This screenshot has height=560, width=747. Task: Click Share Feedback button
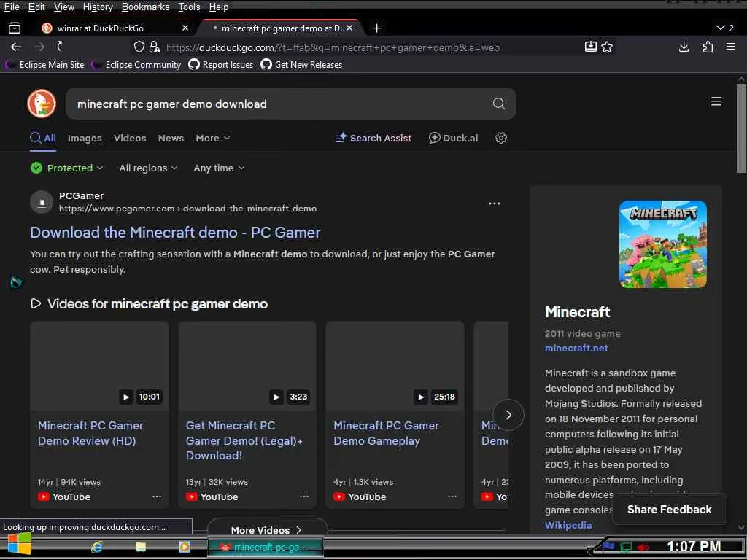tap(670, 510)
